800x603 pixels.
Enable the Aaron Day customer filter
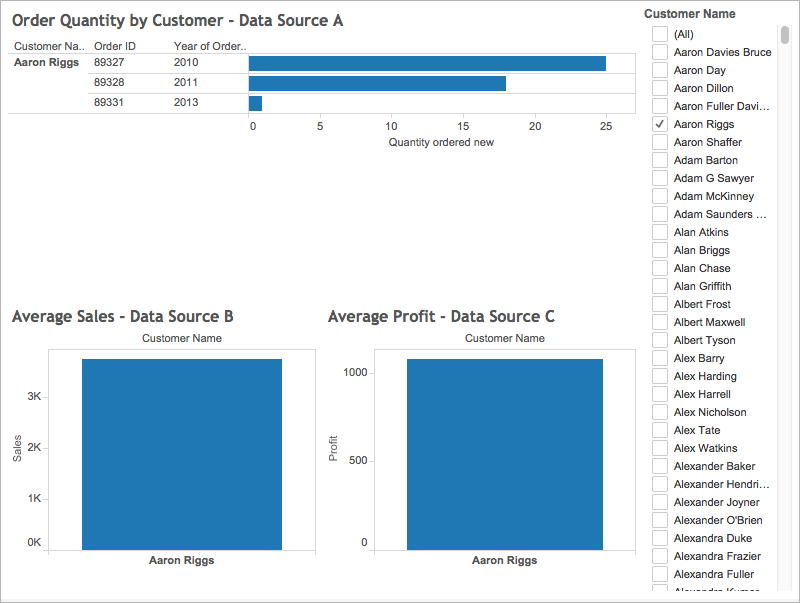pos(659,70)
